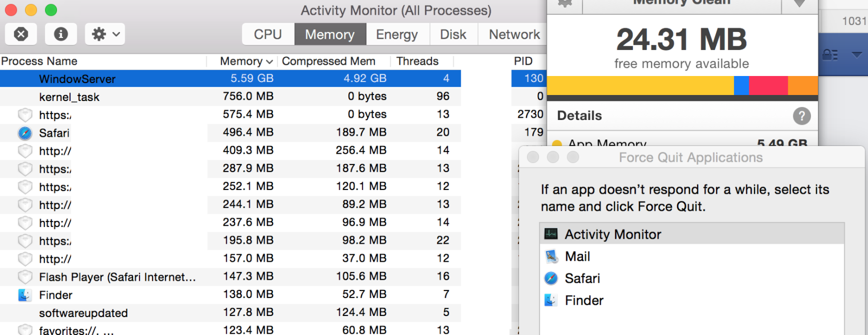Open the Disk tab

point(453,34)
